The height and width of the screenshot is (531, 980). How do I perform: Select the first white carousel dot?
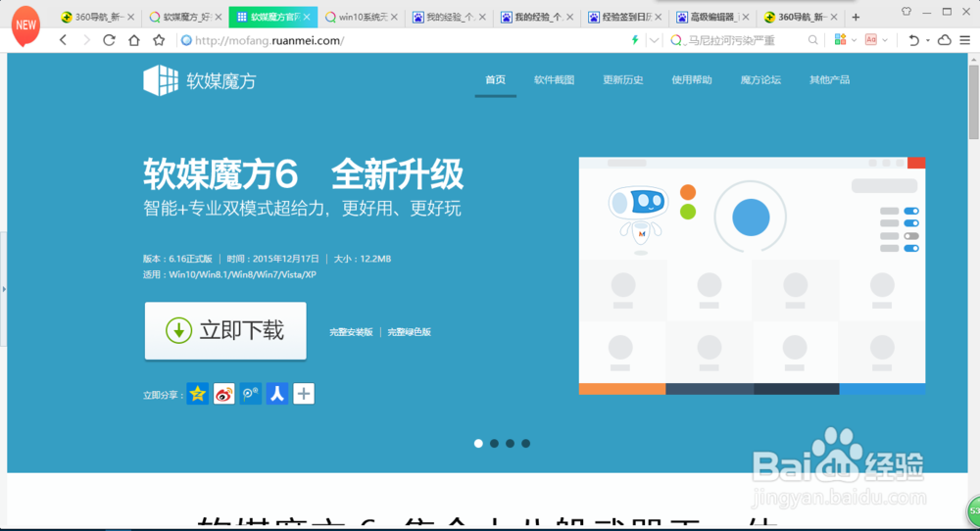pyautogui.click(x=478, y=443)
